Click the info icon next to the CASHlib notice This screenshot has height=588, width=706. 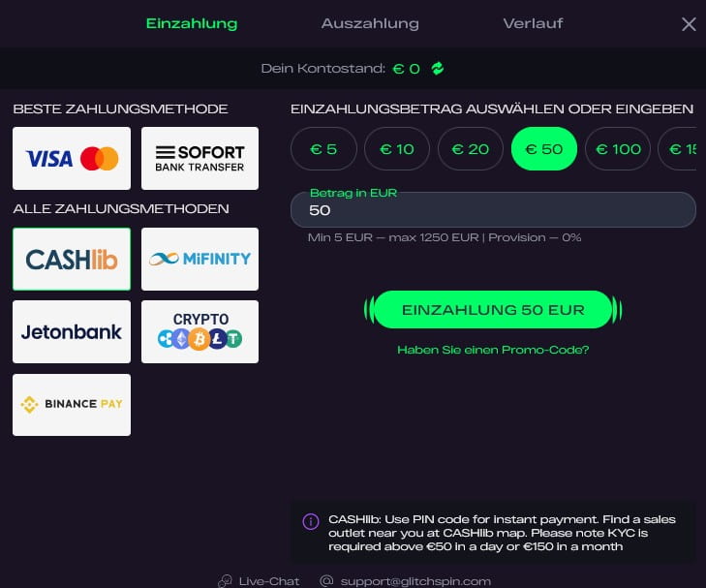coord(311,521)
